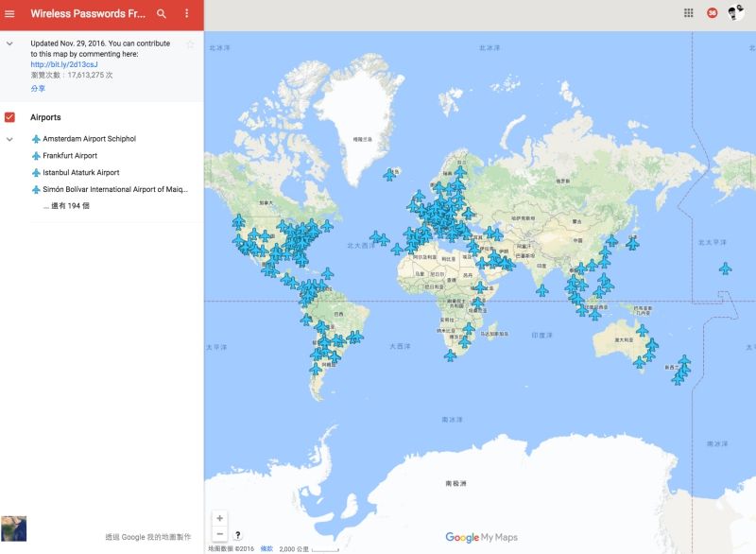Viewport: 756px width, 554px height.
Task: Open the bit.ly/2d13csJ link
Action: point(64,64)
